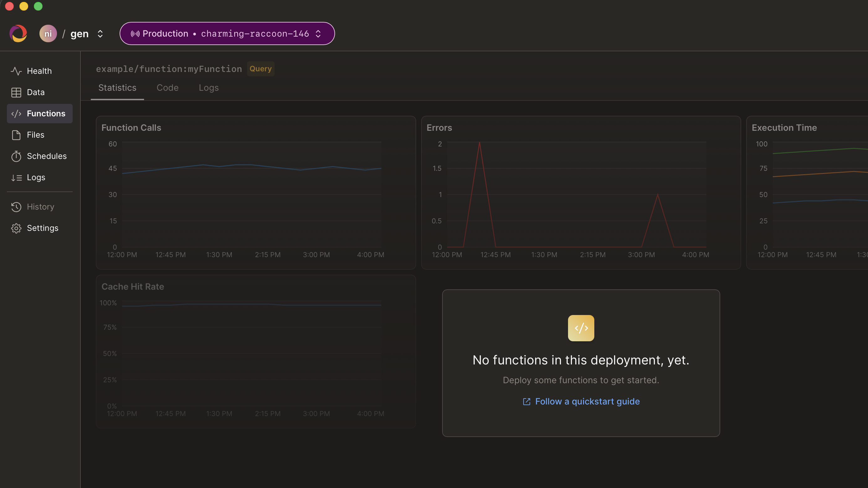Click the Functions code icon in sidebar

pos(16,114)
